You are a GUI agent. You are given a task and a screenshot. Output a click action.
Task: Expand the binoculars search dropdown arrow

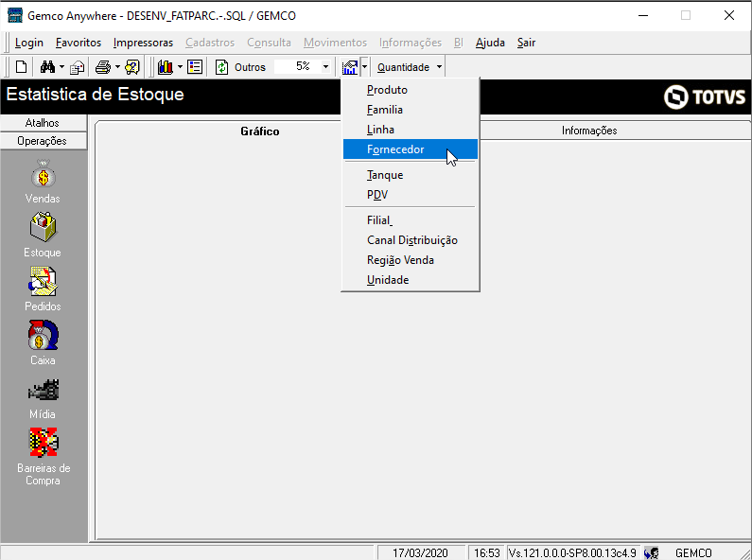point(61,67)
